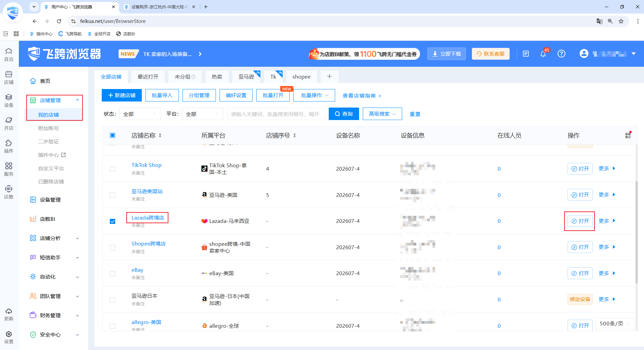The image size is (644, 350).
Task: Click the 飞跨浏览器 logo in the header
Action: (64, 54)
